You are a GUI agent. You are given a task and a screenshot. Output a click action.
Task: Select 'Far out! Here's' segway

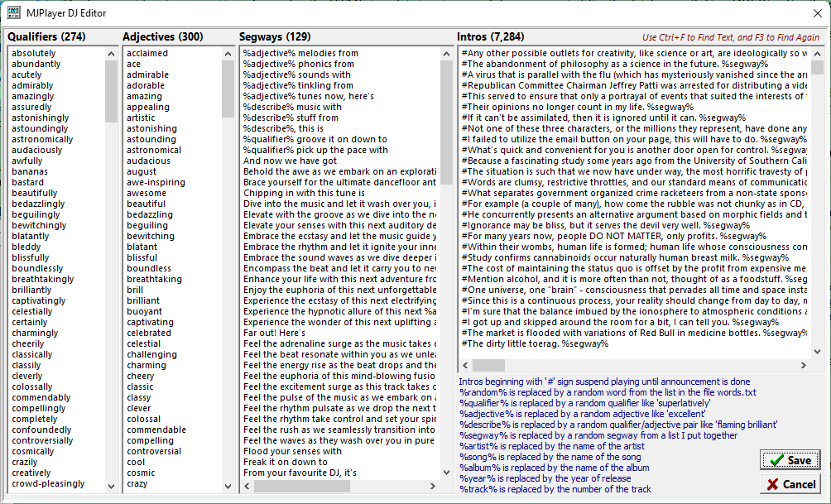point(274,334)
